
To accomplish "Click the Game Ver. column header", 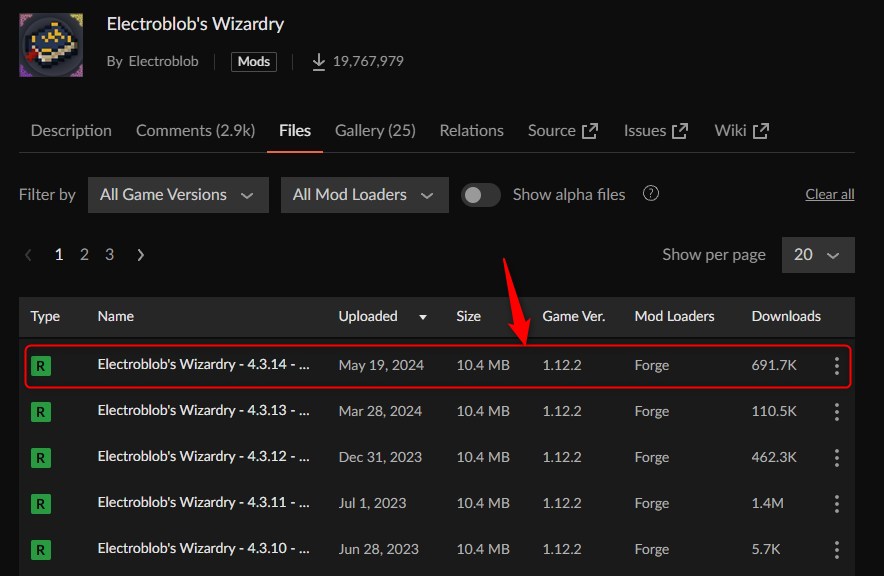I will click(x=573, y=316).
